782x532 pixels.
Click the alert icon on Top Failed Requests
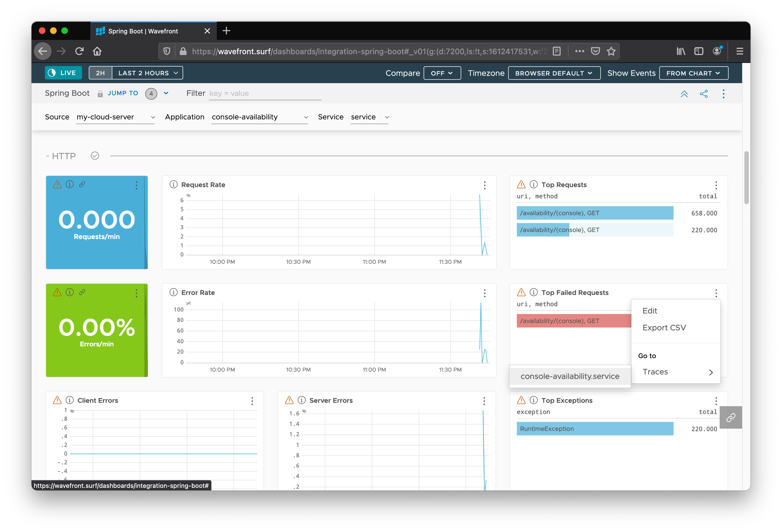coord(521,292)
